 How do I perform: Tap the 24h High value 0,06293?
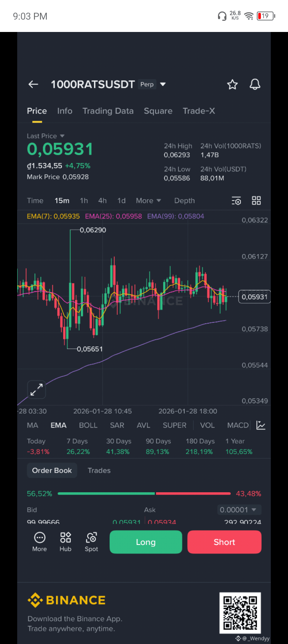[177, 155]
